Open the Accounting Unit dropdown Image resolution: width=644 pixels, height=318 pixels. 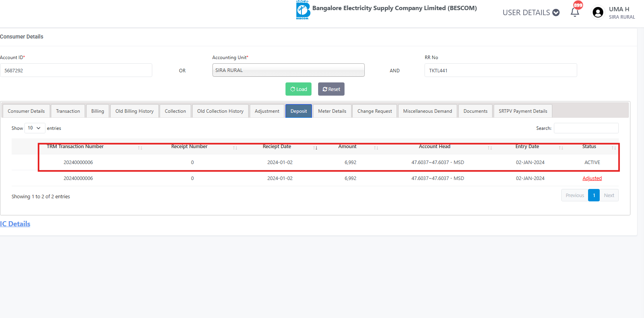[288, 70]
